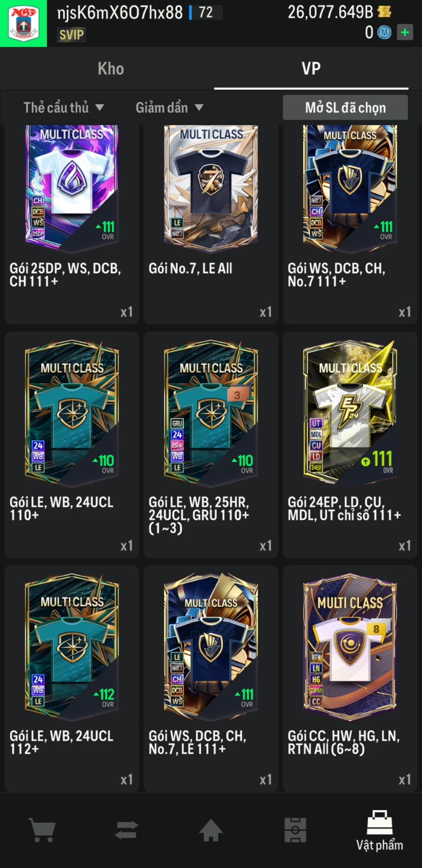Tap the blue M coin icon

pyautogui.click(x=384, y=32)
